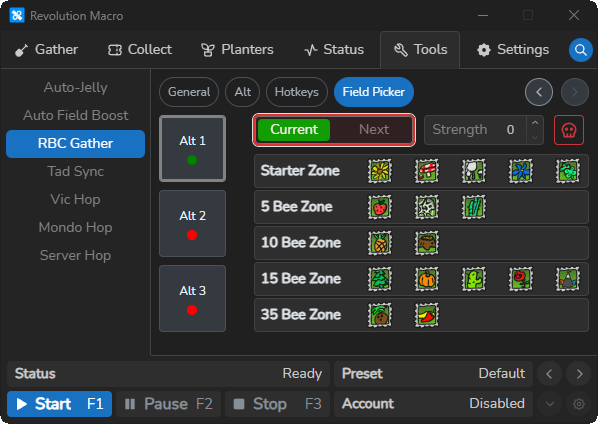Select the Alt 1 account tile
This screenshot has width=598, height=424.
pyautogui.click(x=192, y=149)
